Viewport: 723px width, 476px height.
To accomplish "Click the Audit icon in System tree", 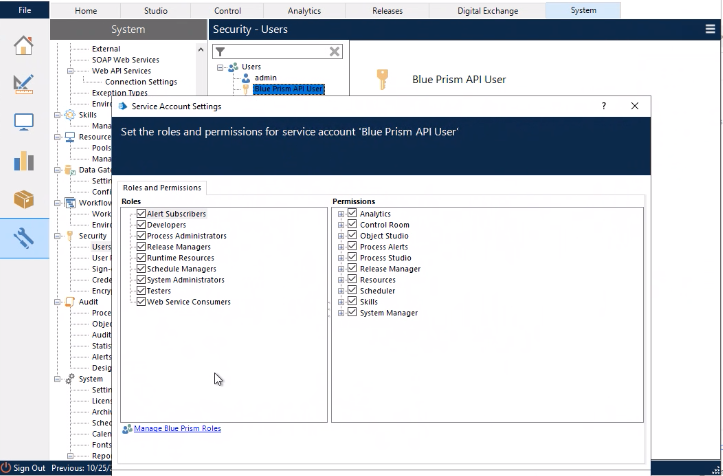I will coord(70,302).
